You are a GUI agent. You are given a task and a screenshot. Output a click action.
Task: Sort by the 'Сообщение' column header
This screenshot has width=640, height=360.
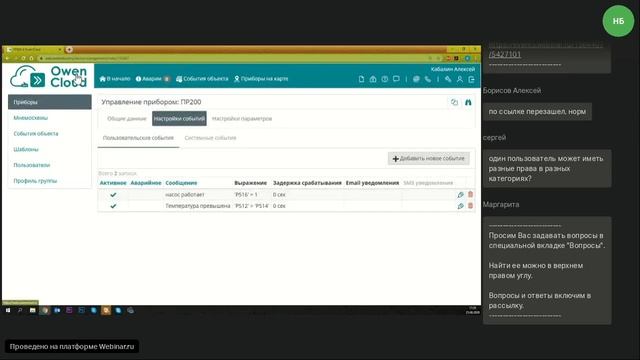pos(181,183)
